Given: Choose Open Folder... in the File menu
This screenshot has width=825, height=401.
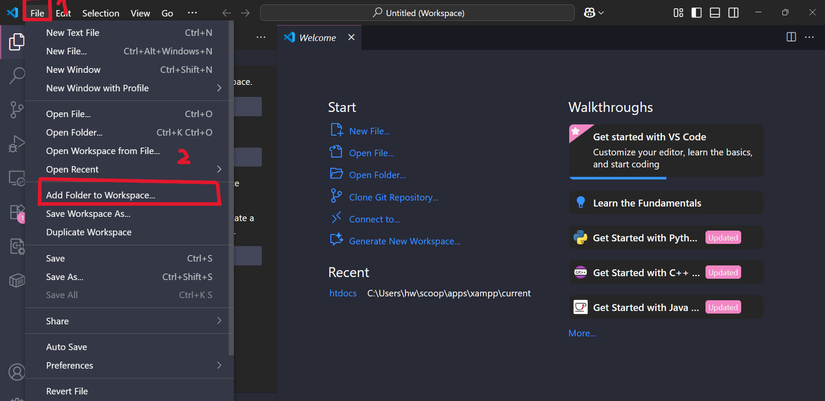Looking at the screenshot, I should point(127,133).
